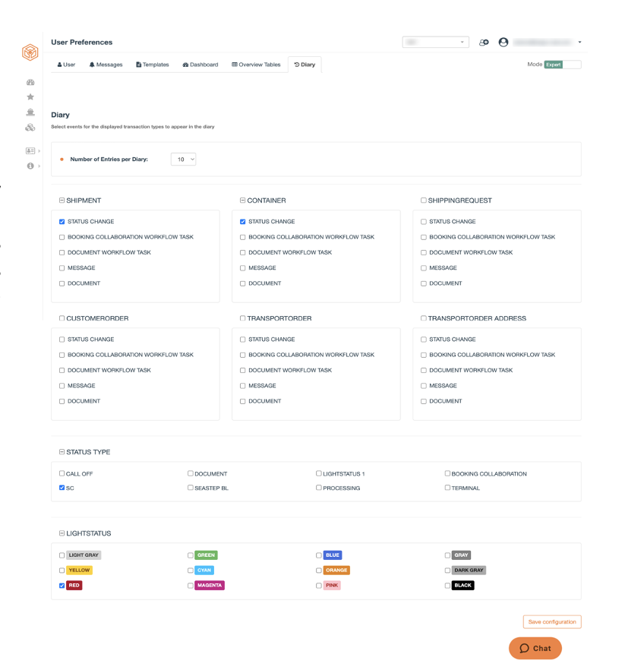This screenshot has height=670, width=644.
Task: Open the dashboard gauge sidebar icon
Action: coord(30,82)
